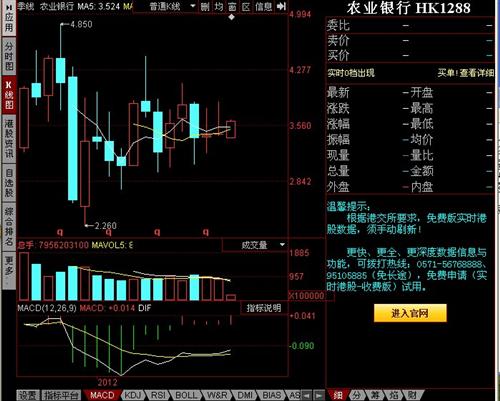Click the 委比 row in quote panel
Viewport: 500px width, 401px height.
[410, 25]
